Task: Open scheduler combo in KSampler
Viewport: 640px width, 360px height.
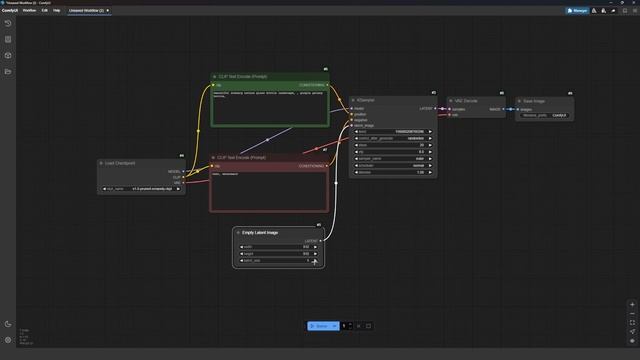Action: [393, 166]
